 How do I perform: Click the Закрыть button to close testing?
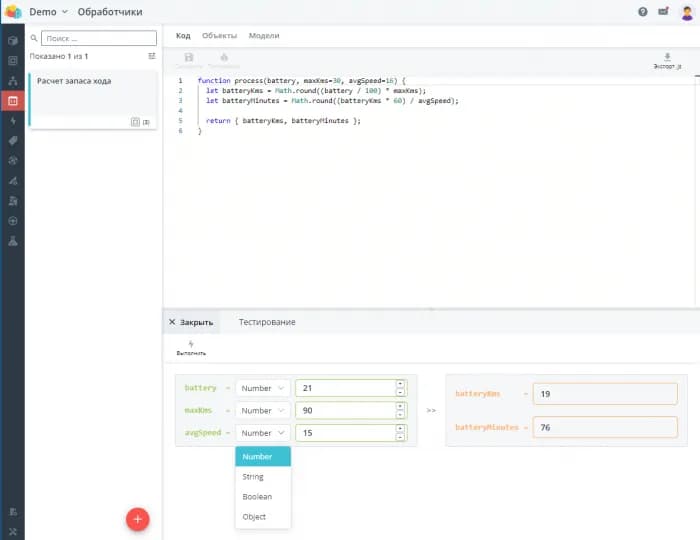click(x=191, y=322)
